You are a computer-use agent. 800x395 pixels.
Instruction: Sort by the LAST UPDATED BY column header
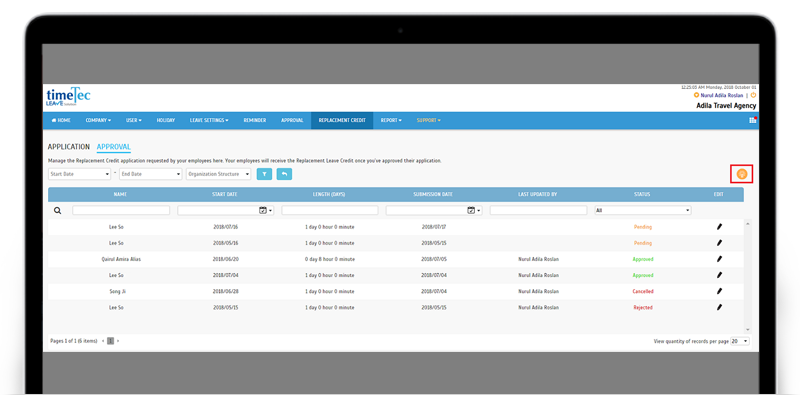pyautogui.click(x=538, y=194)
